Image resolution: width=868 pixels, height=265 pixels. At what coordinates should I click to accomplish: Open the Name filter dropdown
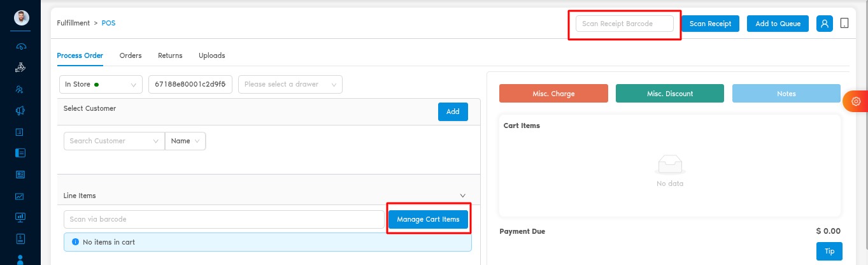click(x=185, y=141)
